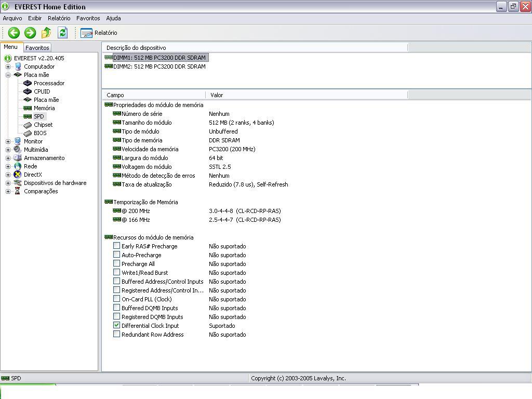The height and width of the screenshot is (399, 532).
Task: Click the Memória module icon in tree
Action: pyautogui.click(x=28, y=108)
